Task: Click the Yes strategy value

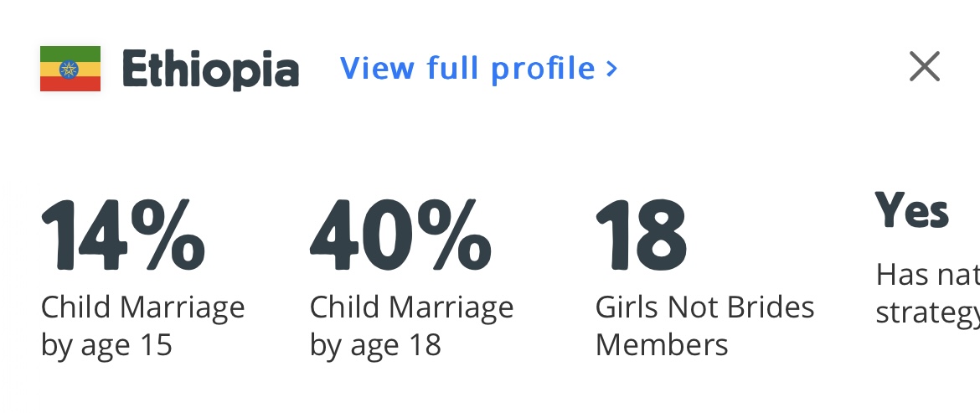Action: coord(912,211)
